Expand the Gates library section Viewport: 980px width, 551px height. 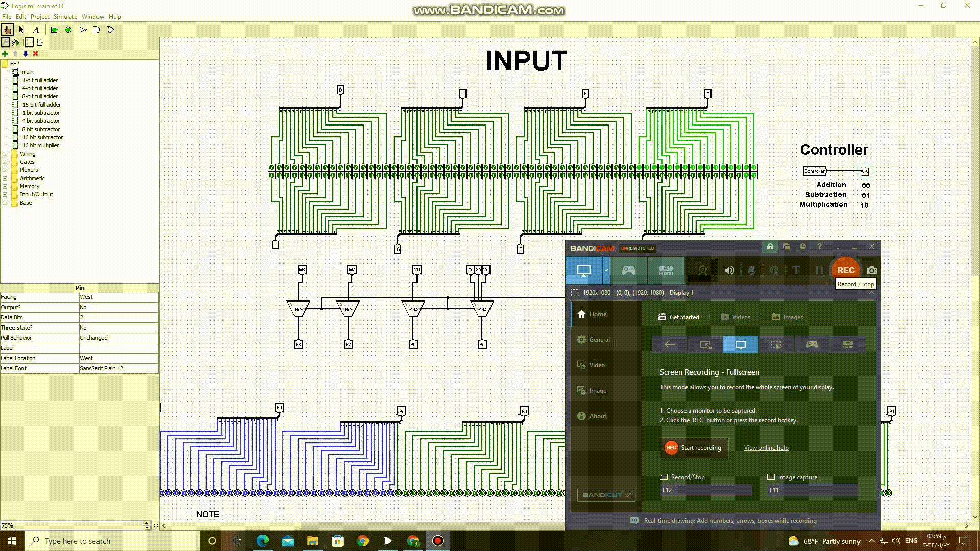(6, 161)
